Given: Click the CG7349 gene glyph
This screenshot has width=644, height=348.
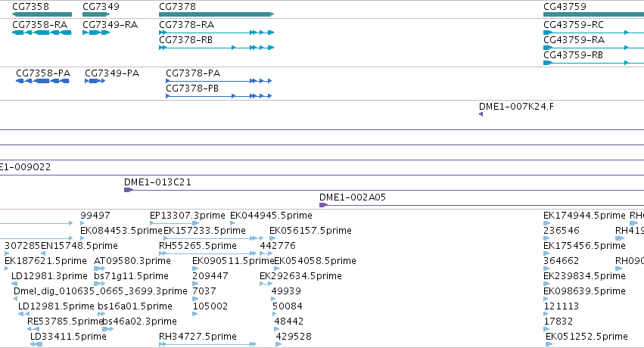Looking at the screenshot, I should point(96,14).
